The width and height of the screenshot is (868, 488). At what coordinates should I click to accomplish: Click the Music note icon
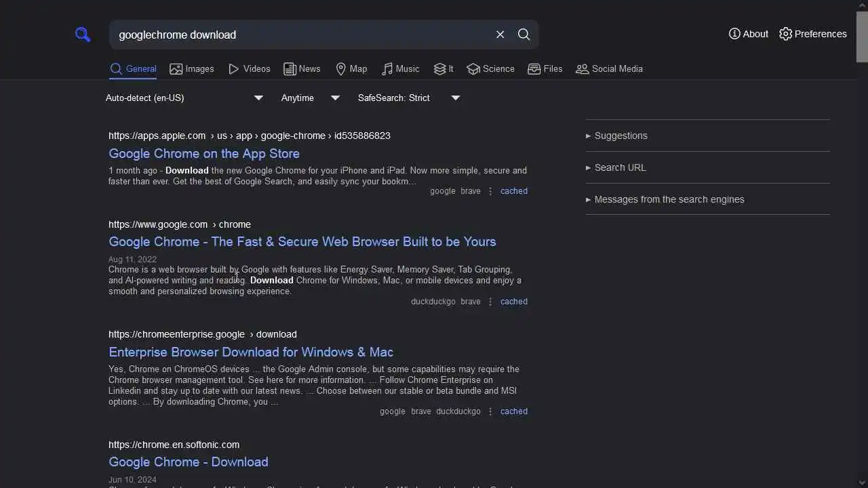387,69
